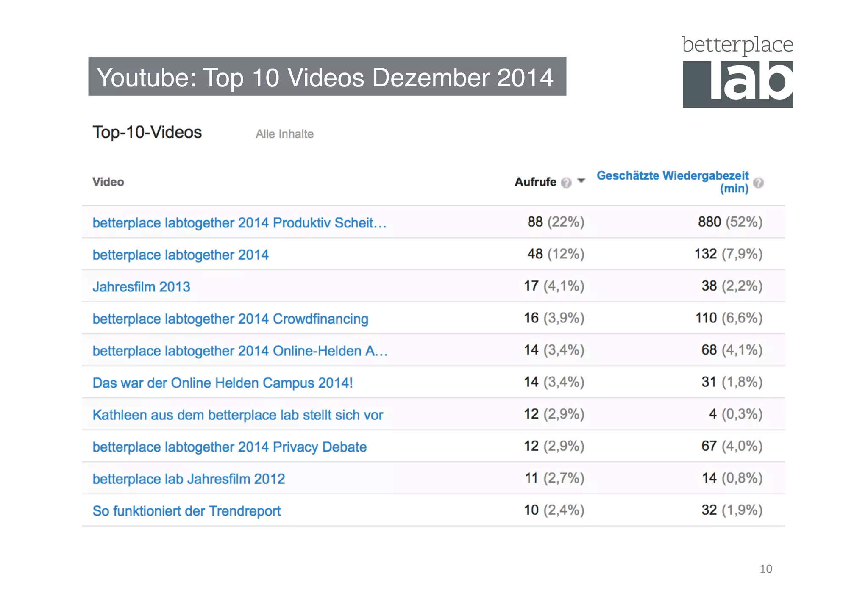Screen dimensions: 868x613
Task: Click the betterplace lab logo
Action: pyautogui.click(x=737, y=72)
